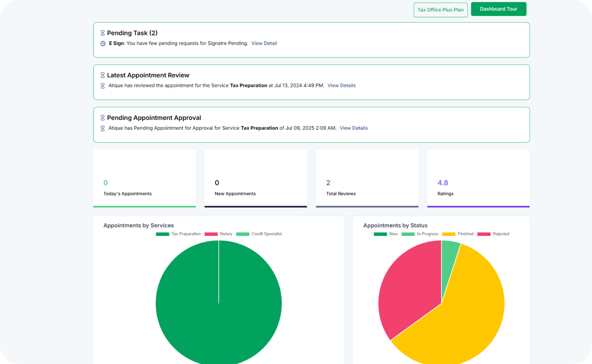592x364 pixels.
Task: Open View Details for latest appointment review
Action: click(342, 85)
